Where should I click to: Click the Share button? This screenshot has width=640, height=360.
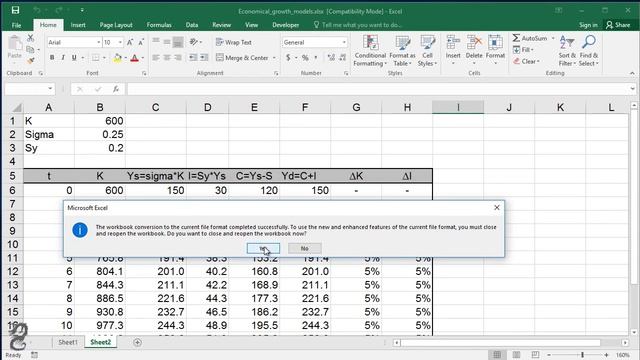pos(618,25)
